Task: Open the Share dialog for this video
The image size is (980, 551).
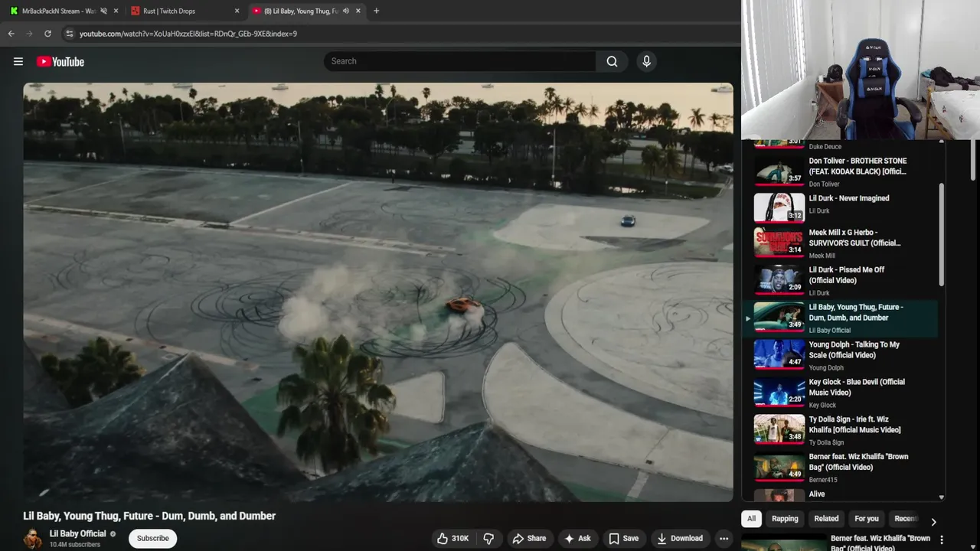Action: coord(529,538)
